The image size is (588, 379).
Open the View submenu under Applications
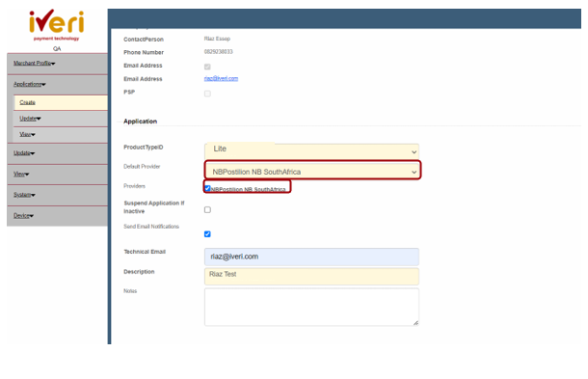[27, 134]
